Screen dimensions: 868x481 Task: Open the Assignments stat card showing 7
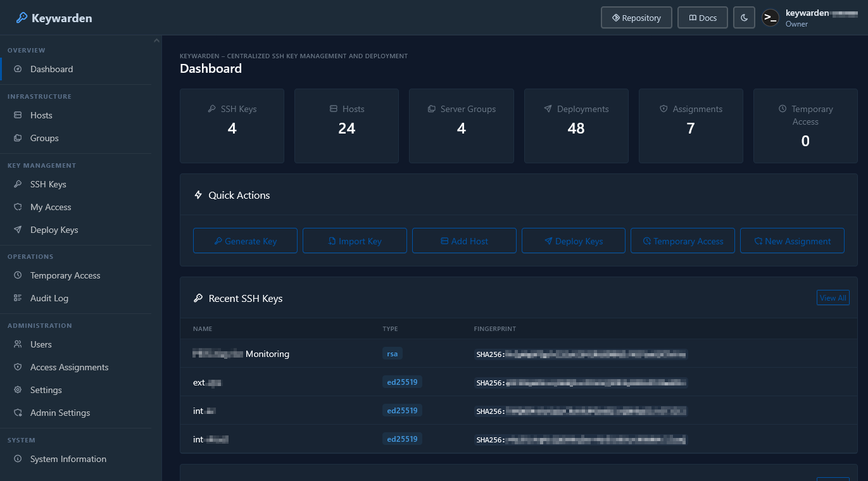click(x=691, y=126)
